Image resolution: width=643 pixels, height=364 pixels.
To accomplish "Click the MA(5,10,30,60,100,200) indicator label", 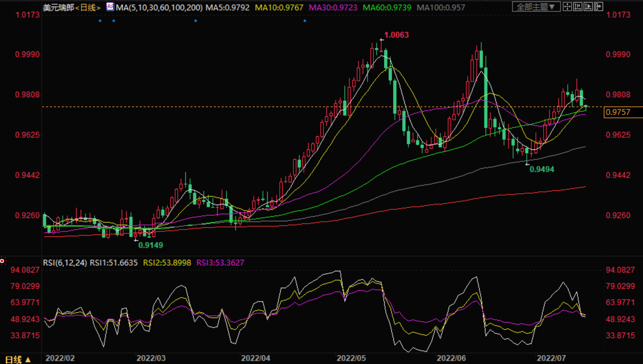I will [159, 8].
